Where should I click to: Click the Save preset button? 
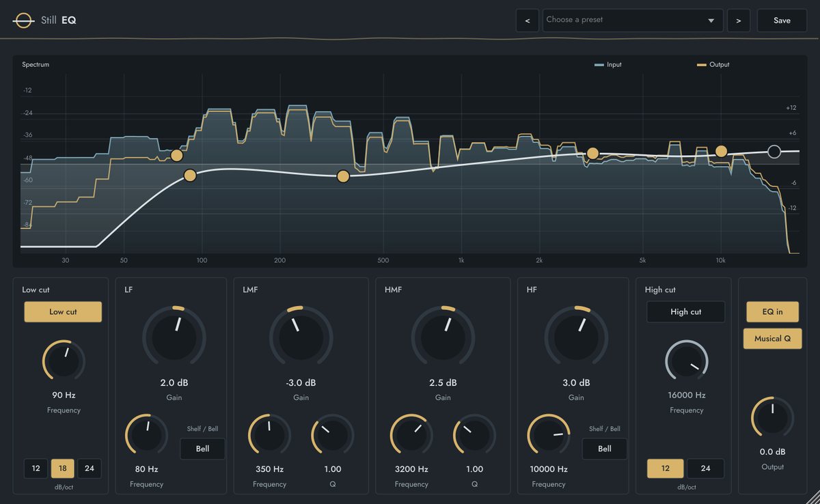tap(782, 20)
